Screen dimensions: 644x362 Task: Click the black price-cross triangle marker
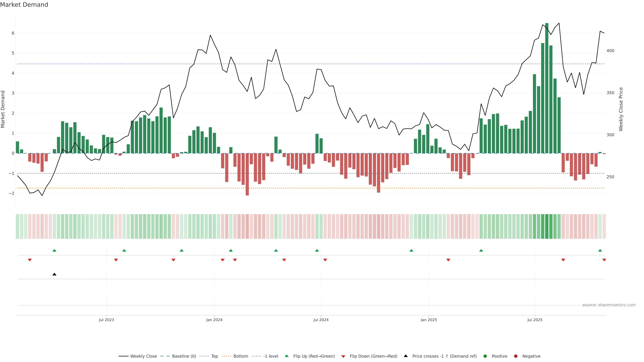pos(54,274)
